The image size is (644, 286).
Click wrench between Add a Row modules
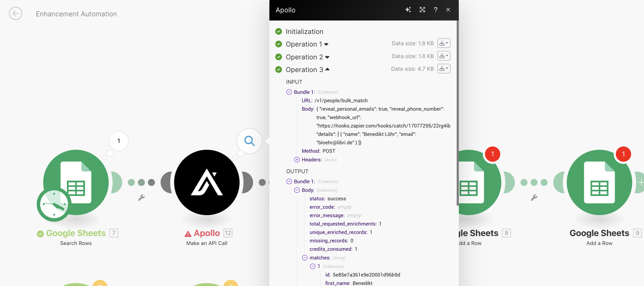click(534, 198)
